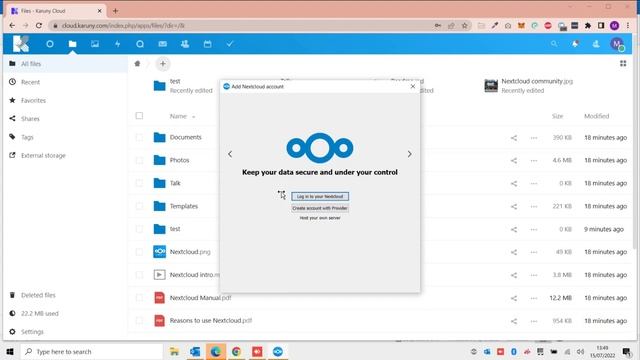The image size is (640, 360).
Task: Open the Calendar app icon in header
Action: pos(207,44)
